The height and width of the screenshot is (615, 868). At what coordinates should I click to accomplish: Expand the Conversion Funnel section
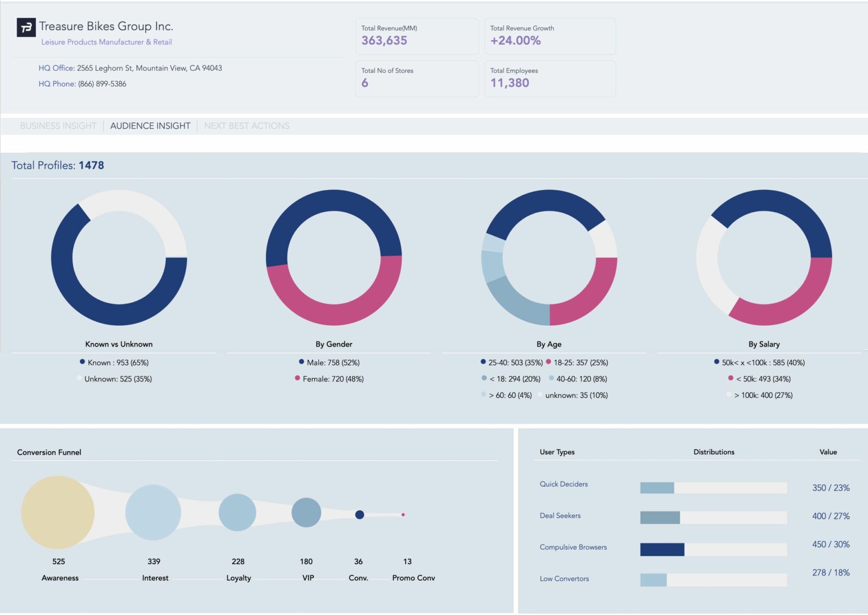click(x=49, y=452)
